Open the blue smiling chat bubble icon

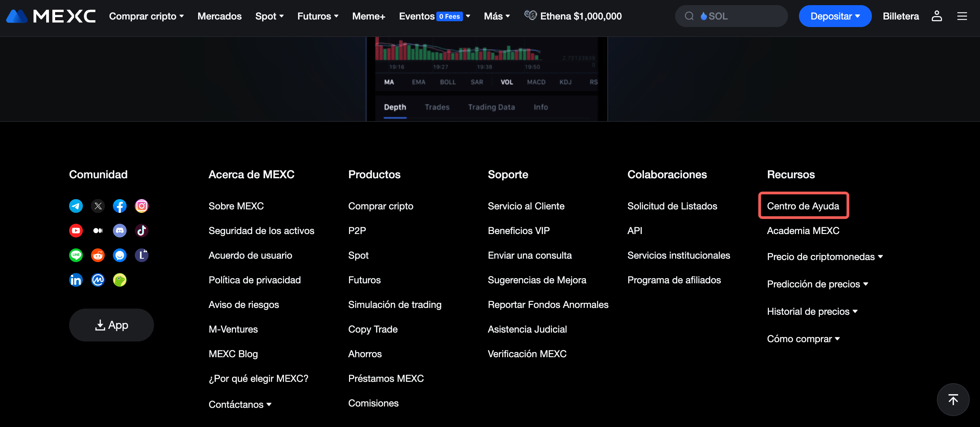[120, 255]
